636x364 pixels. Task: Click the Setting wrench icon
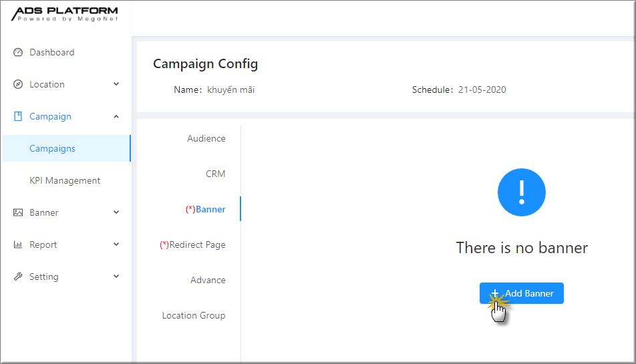pyautogui.click(x=18, y=277)
